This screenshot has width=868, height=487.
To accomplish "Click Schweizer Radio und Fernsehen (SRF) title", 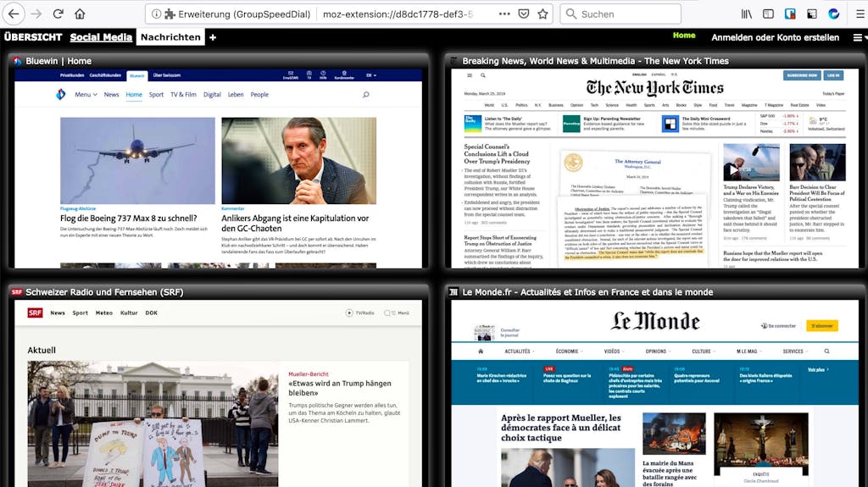I will click(104, 291).
